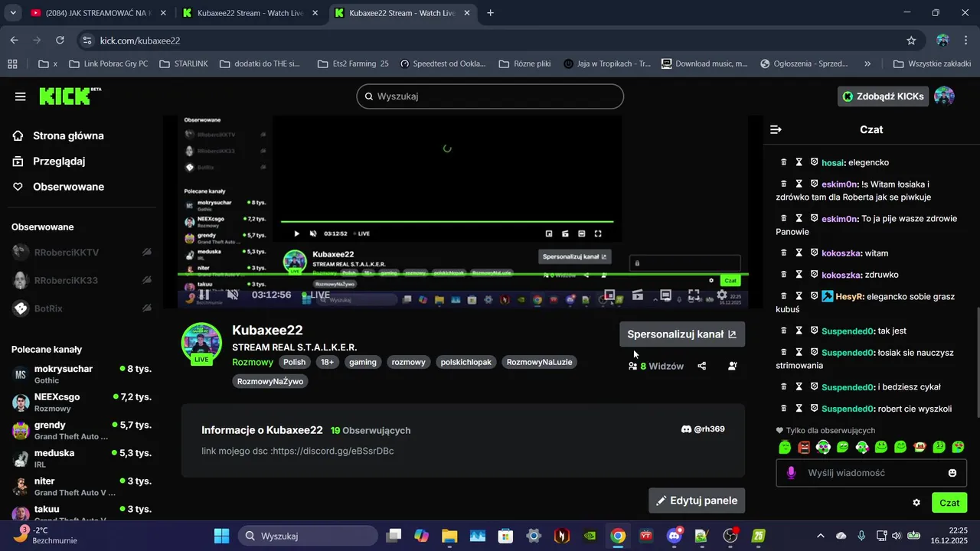The width and height of the screenshot is (980, 551).
Task: Enter fullscreen mode on the player
Action: click(x=694, y=295)
